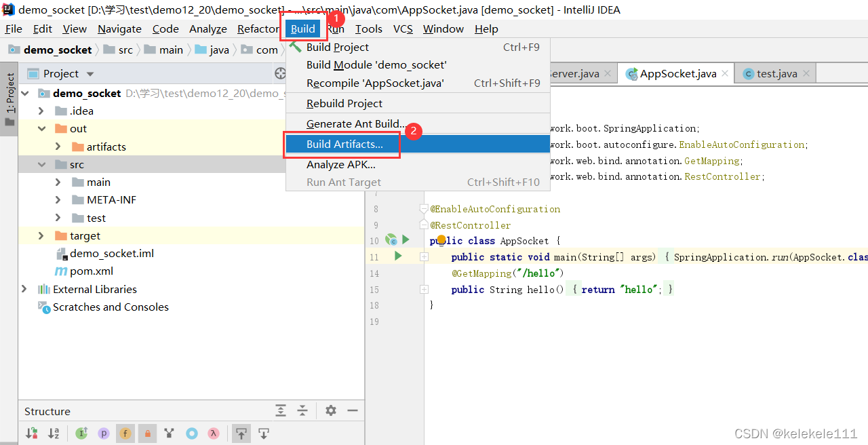The width and height of the screenshot is (868, 445).
Task: Click the demo_socket.iml file icon
Action: 61,253
